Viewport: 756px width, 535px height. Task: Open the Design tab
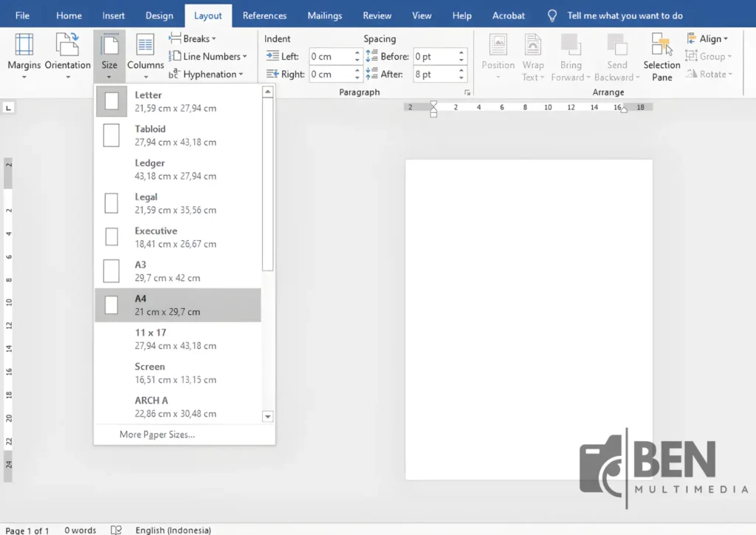coord(159,15)
